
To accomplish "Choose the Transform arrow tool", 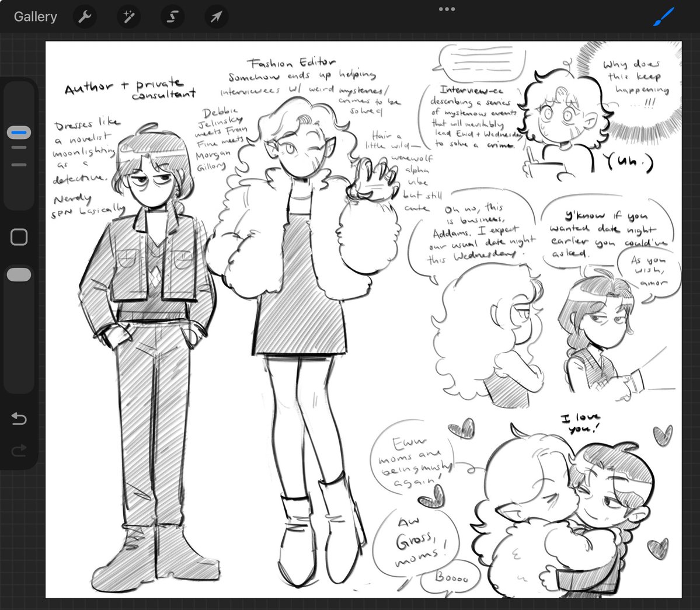I will 216,16.
